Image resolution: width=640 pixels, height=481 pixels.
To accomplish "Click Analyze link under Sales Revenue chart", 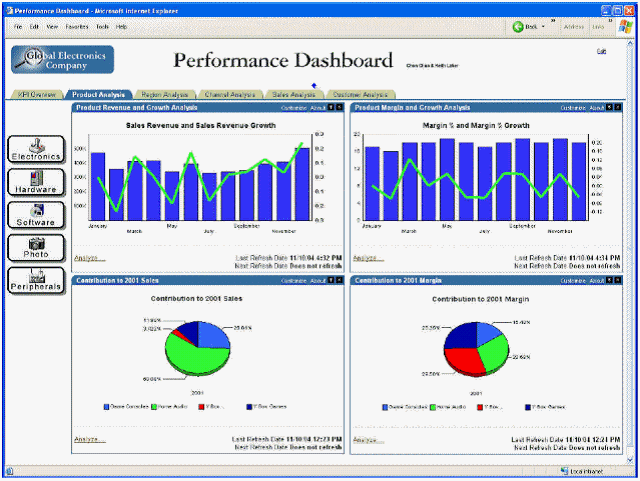I will [x=90, y=258].
